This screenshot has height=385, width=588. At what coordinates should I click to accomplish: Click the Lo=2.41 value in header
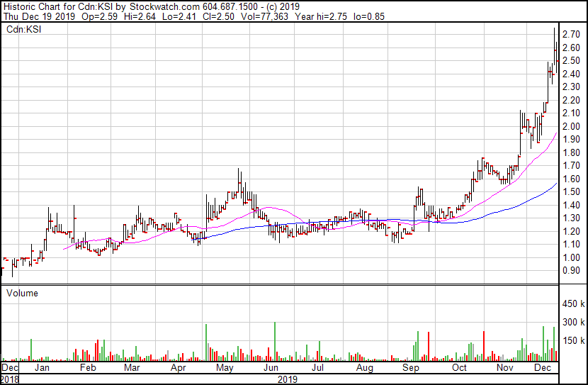179,16
